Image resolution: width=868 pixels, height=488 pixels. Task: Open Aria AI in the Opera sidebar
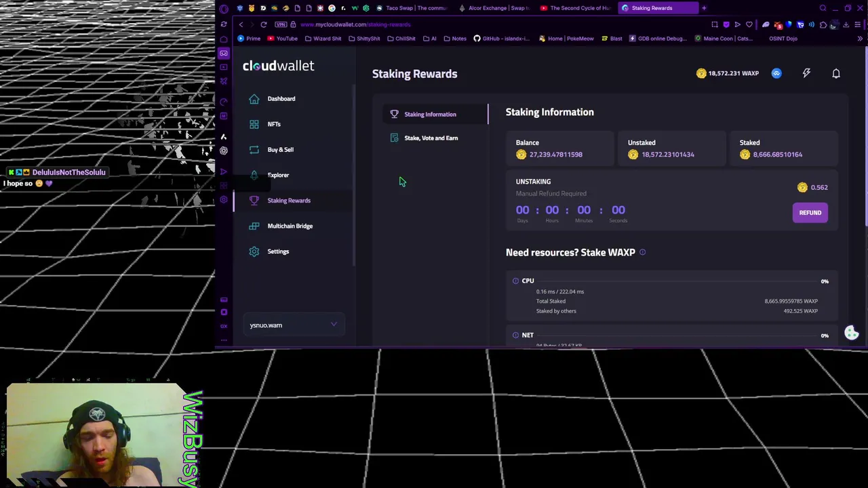coord(224,136)
